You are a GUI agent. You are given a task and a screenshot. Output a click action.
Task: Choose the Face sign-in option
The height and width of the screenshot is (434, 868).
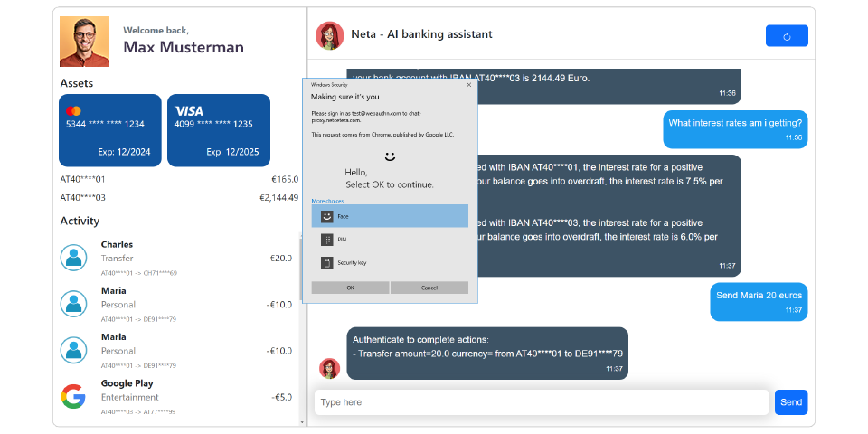390,216
